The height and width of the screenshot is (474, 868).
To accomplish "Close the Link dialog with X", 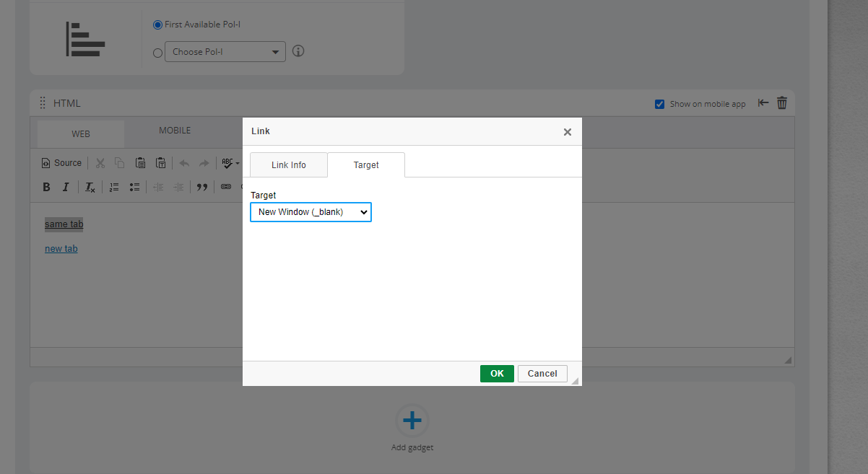I will 568,132.
